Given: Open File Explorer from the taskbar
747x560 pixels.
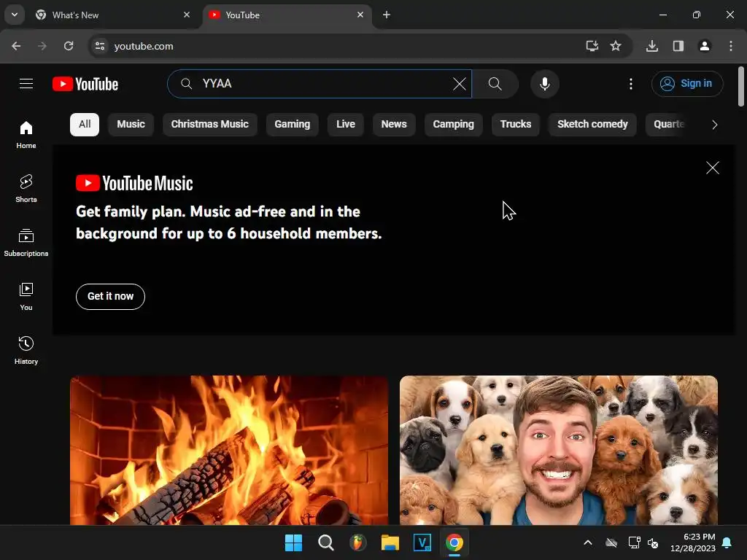Looking at the screenshot, I should 390,542.
